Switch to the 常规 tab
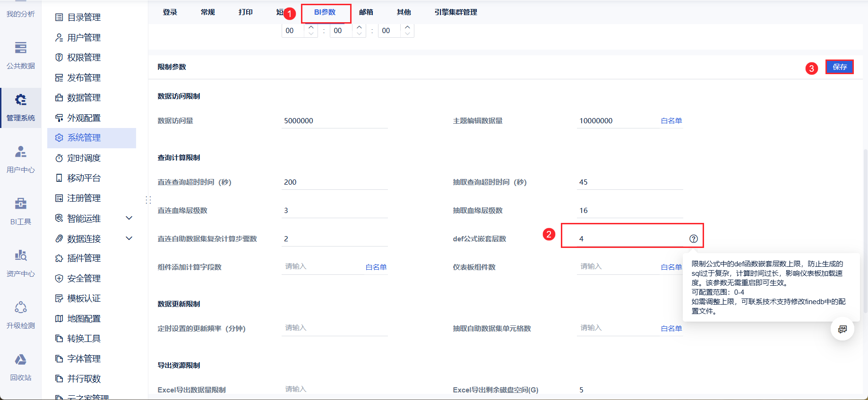Image resolution: width=868 pixels, height=400 pixels. (x=208, y=12)
